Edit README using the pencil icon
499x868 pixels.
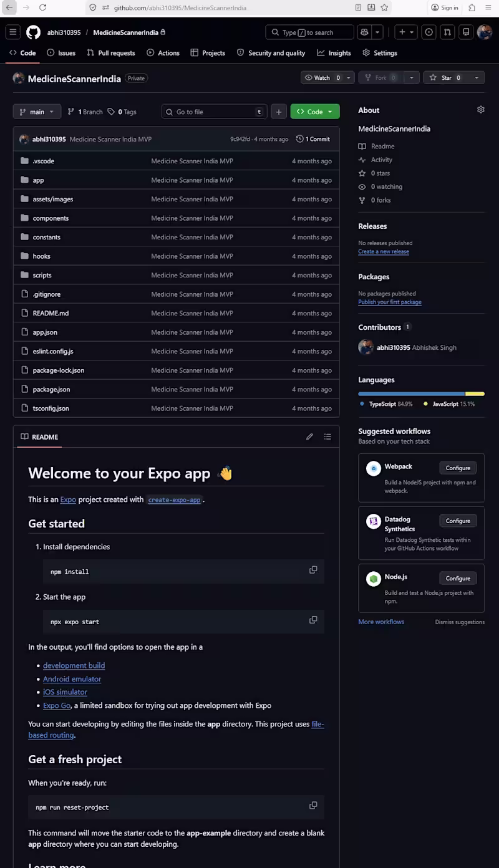(309, 436)
